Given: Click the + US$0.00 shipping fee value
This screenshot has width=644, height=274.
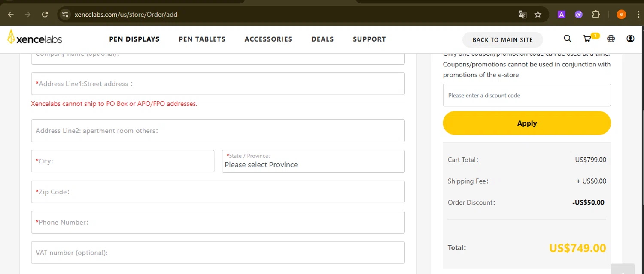Looking at the screenshot, I should tap(591, 181).
